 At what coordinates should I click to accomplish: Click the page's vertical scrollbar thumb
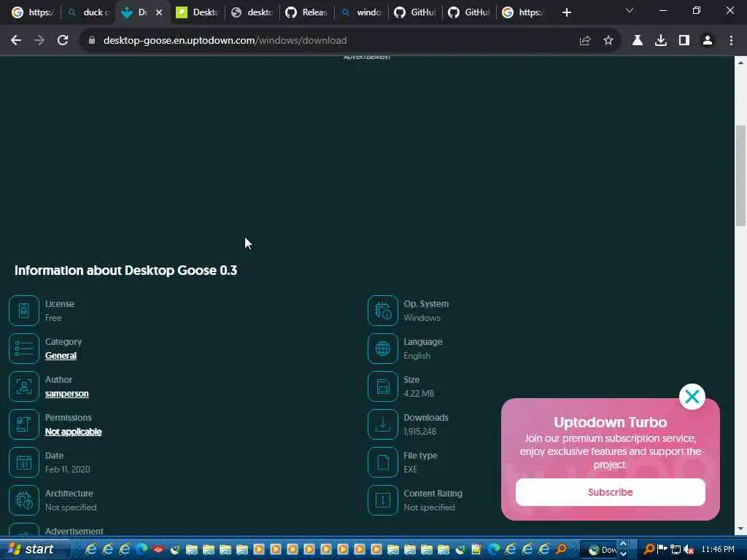point(740,175)
